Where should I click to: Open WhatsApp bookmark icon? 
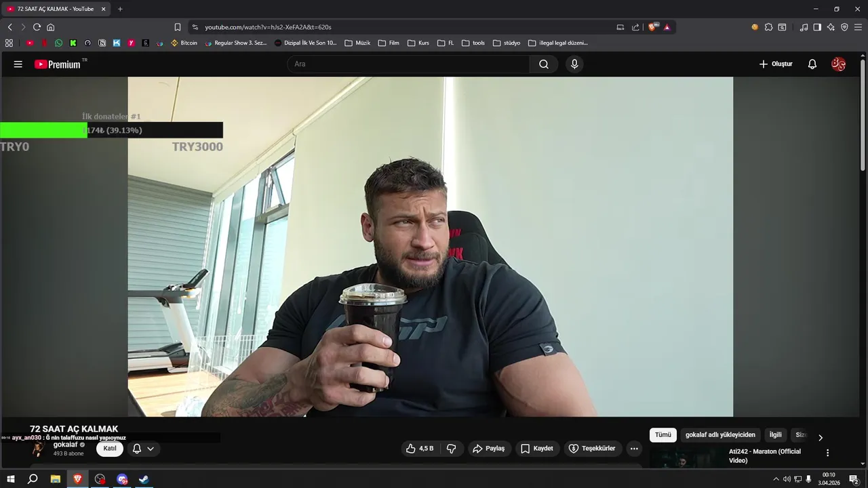point(58,43)
